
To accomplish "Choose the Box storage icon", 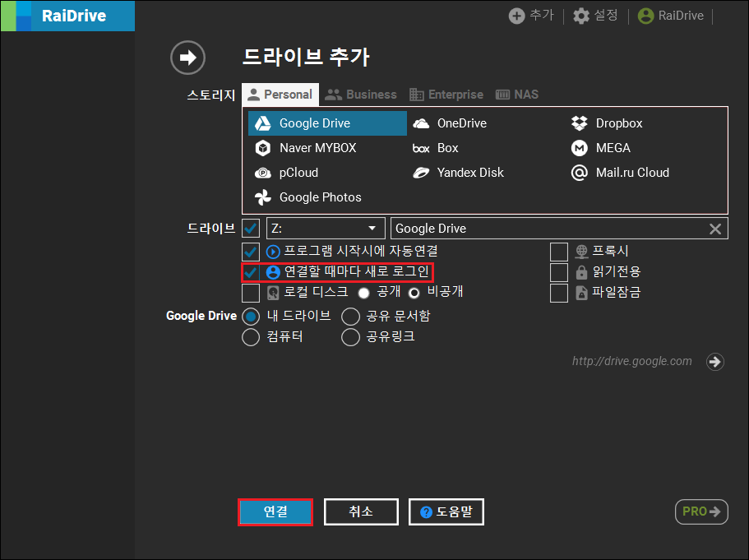I will click(421, 149).
